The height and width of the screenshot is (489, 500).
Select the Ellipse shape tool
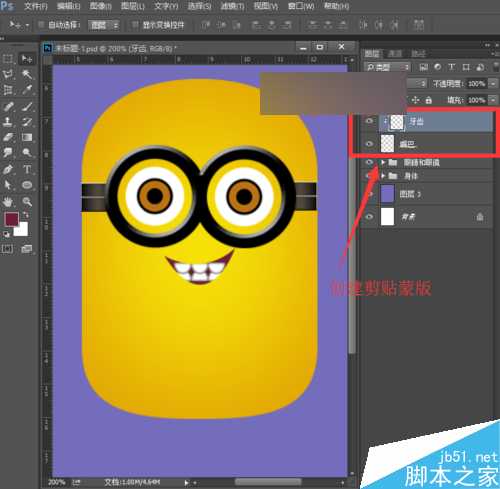pyautogui.click(x=27, y=185)
